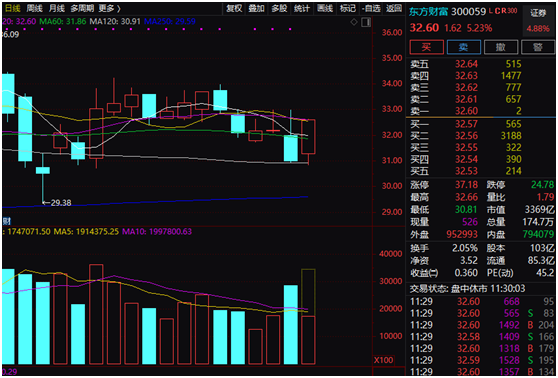This screenshot has width=558, height=378.
Task: Open the 统计 statistics tool
Action: pos(302,9)
